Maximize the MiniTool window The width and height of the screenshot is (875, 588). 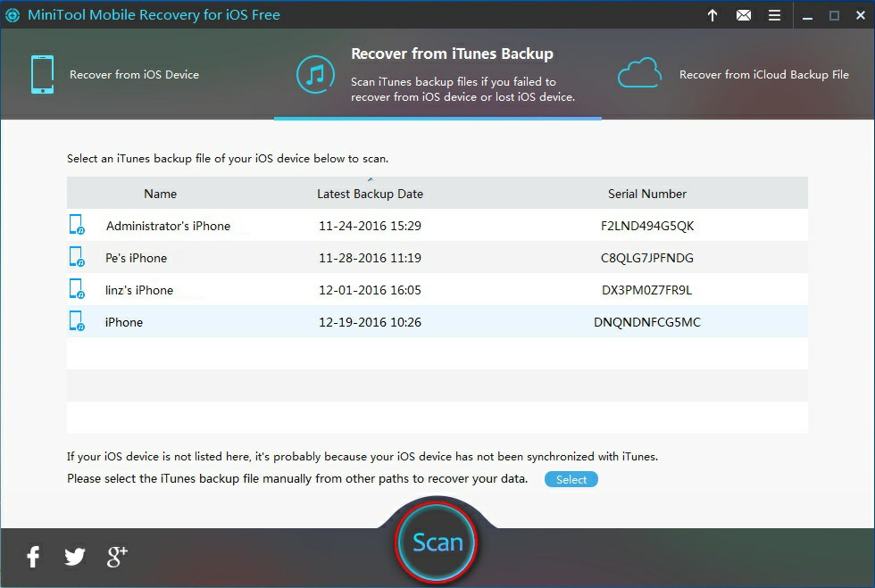pos(834,16)
